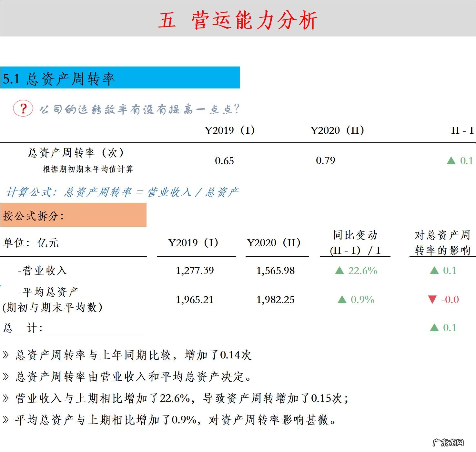Select the Y2020（II）column header

click(x=337, y=130)
